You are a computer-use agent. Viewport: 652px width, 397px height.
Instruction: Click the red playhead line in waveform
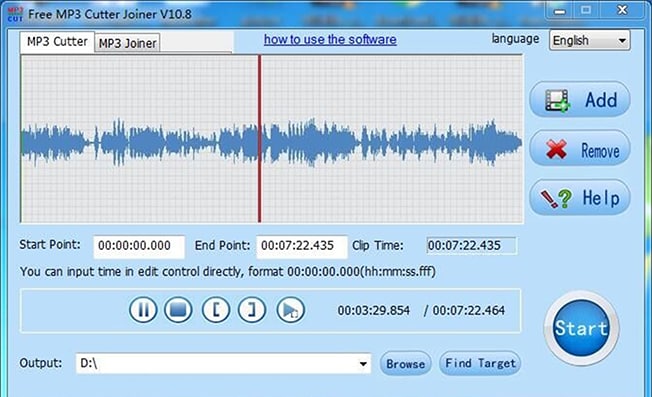[x=259, y=139]
